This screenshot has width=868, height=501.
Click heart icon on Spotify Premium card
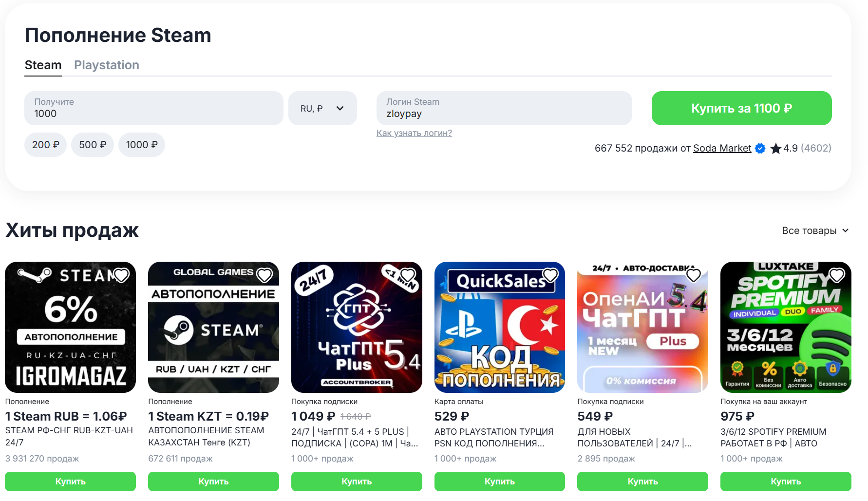[x=837, y=275]
